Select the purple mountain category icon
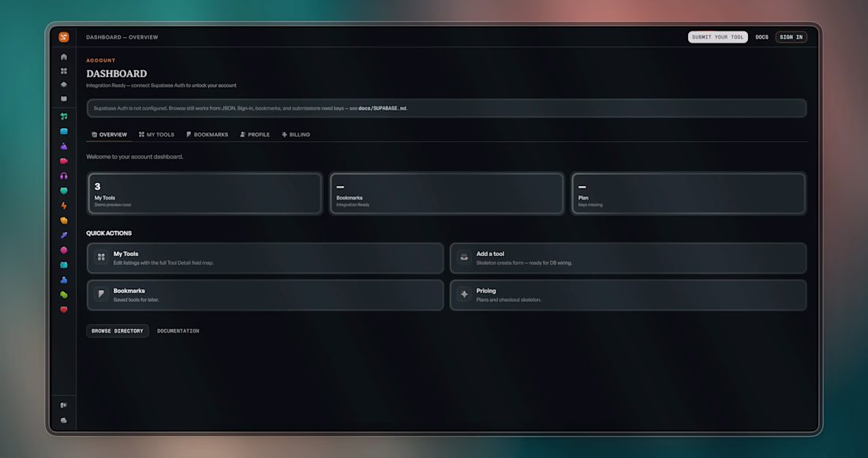Image resolution: width=868 pixels, height=458 pixels. click(x=64, y=146)
